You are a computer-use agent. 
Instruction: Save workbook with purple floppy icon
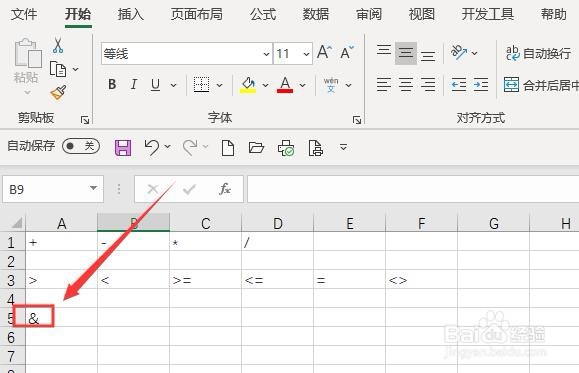(x=123, y=148)
